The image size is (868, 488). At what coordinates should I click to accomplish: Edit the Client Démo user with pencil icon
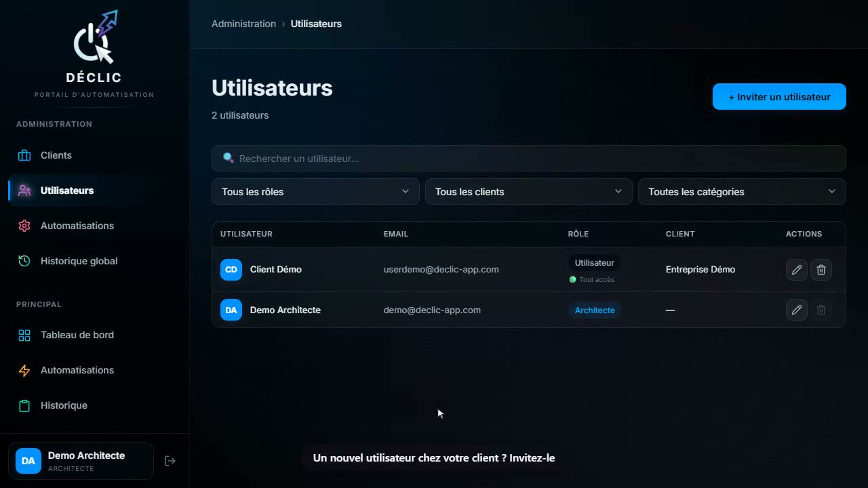797,270
